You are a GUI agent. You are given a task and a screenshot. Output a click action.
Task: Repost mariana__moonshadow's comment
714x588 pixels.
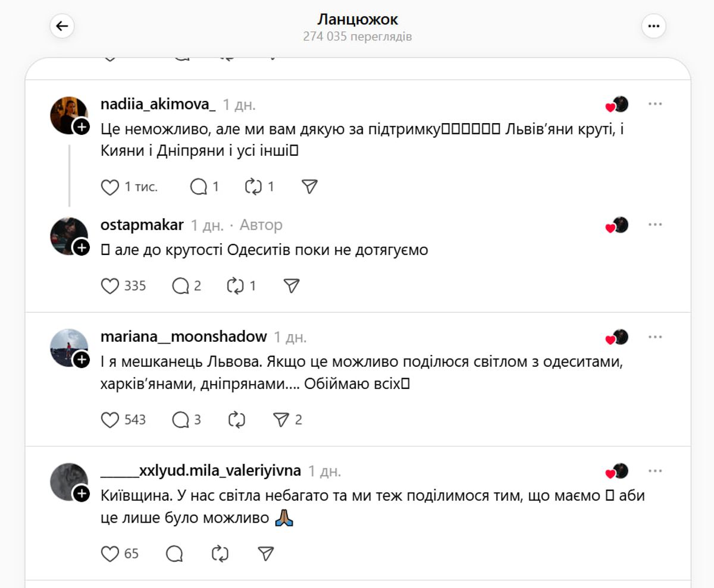[237, 420]
